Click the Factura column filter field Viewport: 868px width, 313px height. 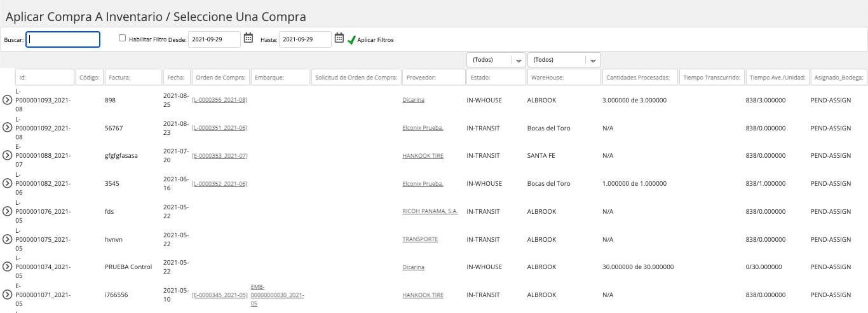click(x=133, y=77)
